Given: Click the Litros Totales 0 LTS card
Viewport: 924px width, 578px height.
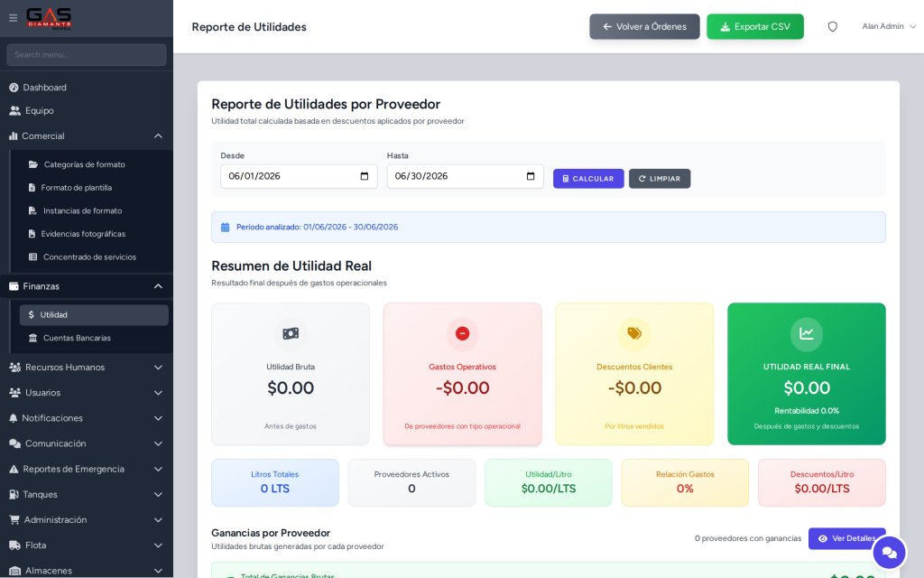Looking at the screenshot, I should click(x=275, y=482).
